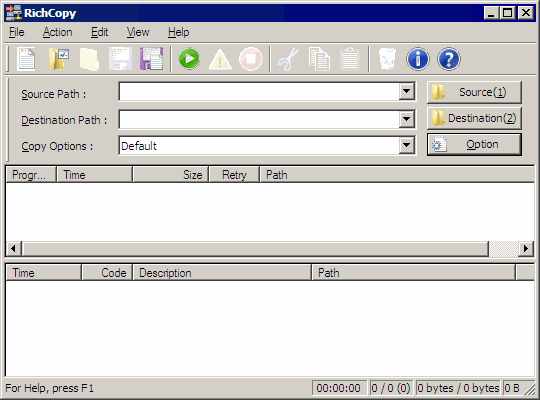
Task: Click the red stop icon
Action: (x=251, y=59)
